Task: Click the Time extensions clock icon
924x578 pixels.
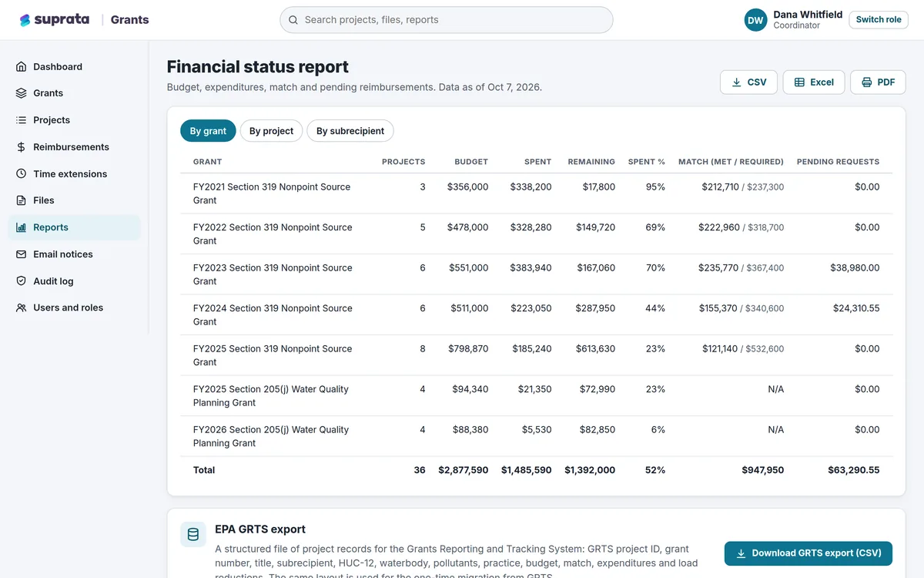Action: click(22, 174)
